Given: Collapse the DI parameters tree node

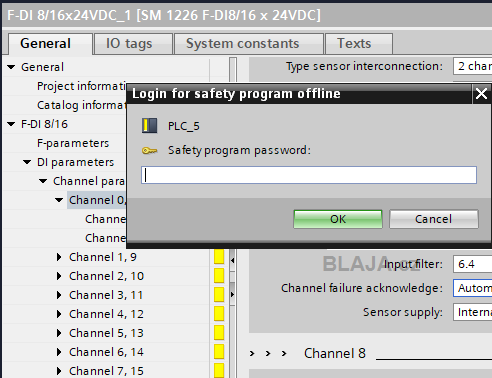Looking at the screenshot, I should tap(27, 162).
